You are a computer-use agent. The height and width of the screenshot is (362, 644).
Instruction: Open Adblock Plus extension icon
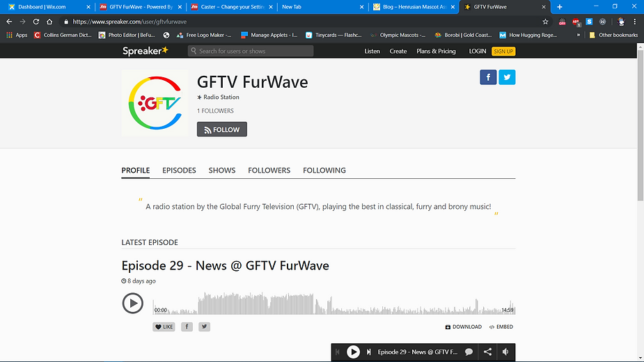576,22
